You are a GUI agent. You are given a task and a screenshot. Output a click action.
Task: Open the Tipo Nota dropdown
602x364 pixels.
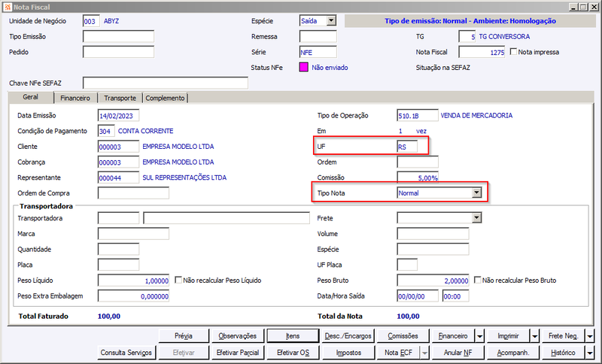476,193
